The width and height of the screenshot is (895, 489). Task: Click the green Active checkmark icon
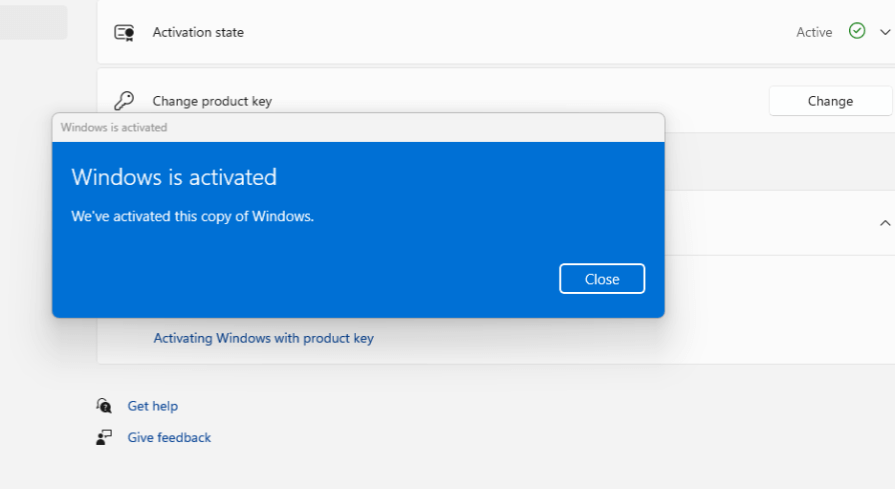coord(857,31)
